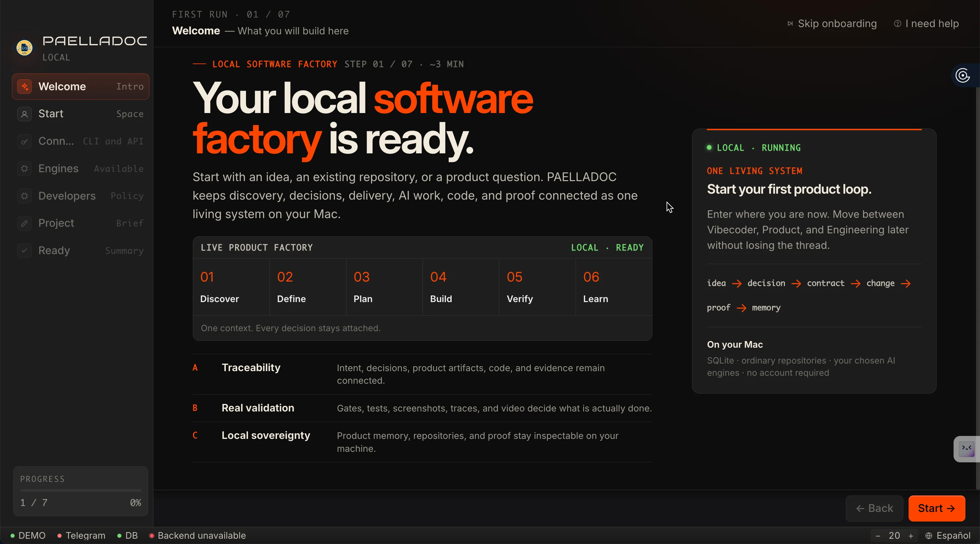Click the Local sovereignty feature title

[x=266, y=435]
